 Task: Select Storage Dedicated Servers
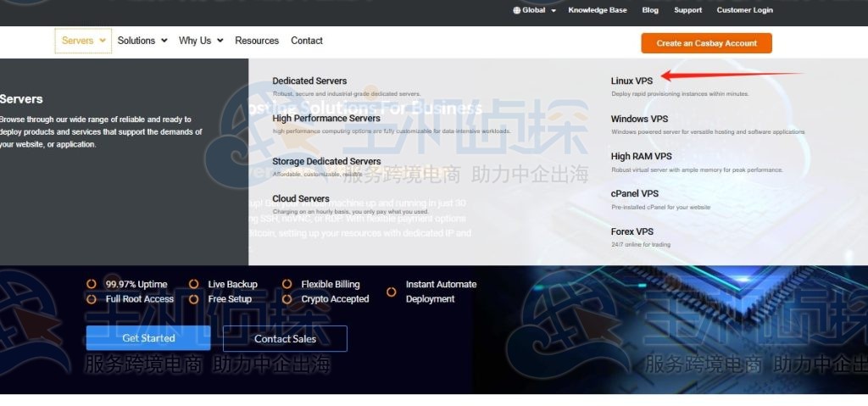click(326, 162)
